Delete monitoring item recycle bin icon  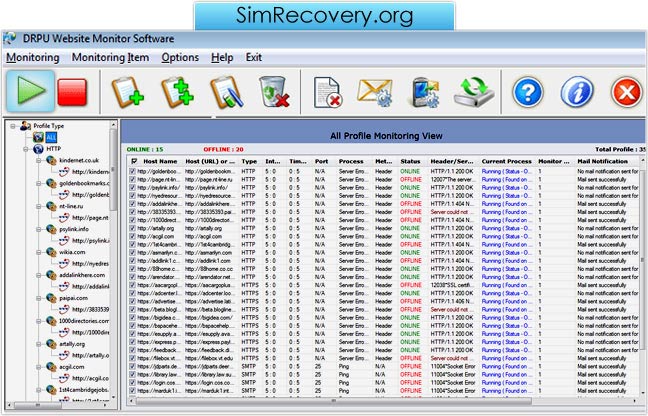tap(274, 92)
